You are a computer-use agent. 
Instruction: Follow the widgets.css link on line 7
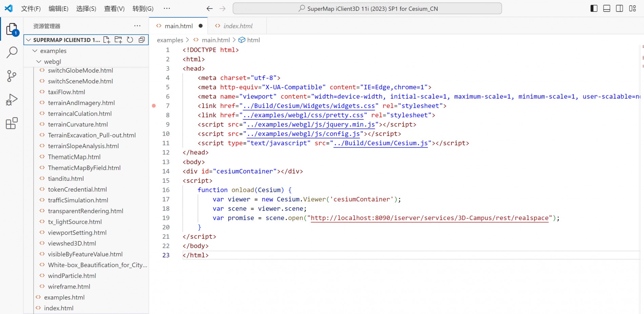tap(309, 106)
